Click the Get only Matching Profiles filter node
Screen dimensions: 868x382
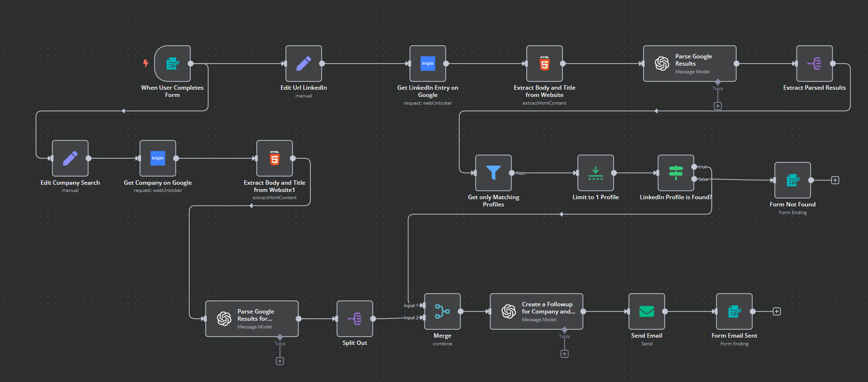point(493,173)
